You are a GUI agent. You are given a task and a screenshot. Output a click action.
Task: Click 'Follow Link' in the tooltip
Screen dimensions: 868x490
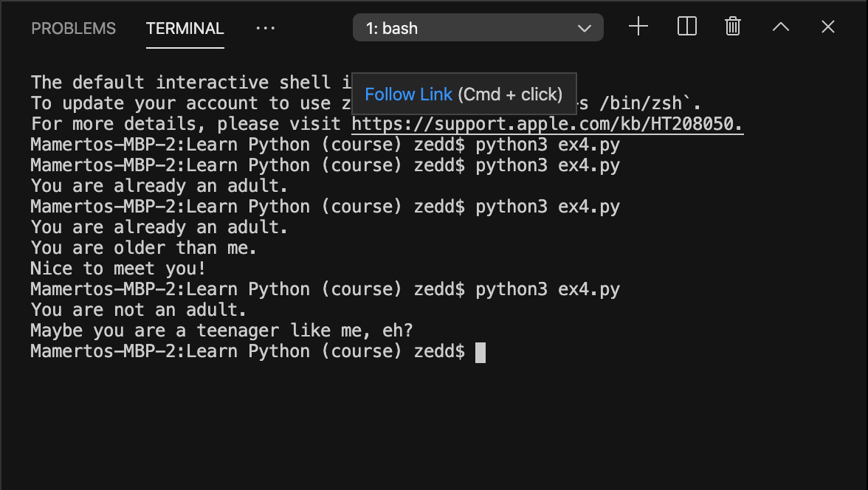408,94
